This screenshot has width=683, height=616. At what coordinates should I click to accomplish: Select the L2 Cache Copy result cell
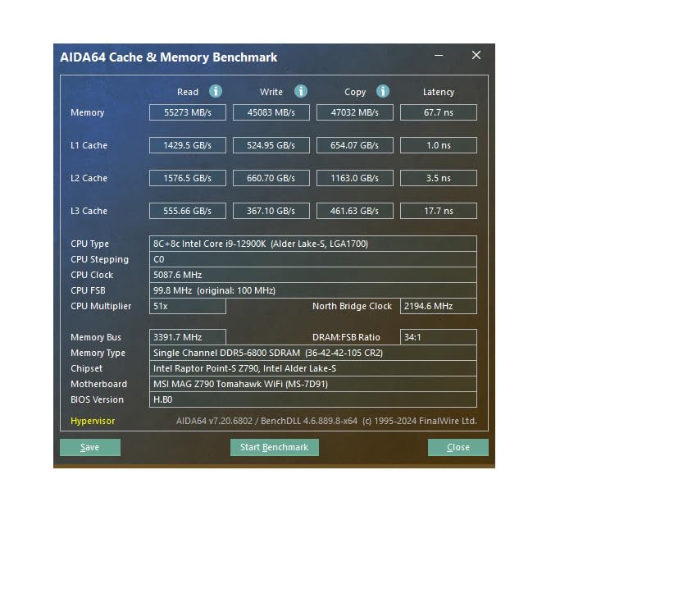click(354, 178)
